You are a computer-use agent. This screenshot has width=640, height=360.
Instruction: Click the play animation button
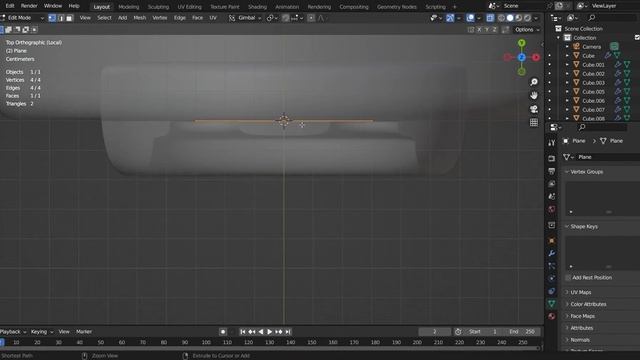[269, 332]
